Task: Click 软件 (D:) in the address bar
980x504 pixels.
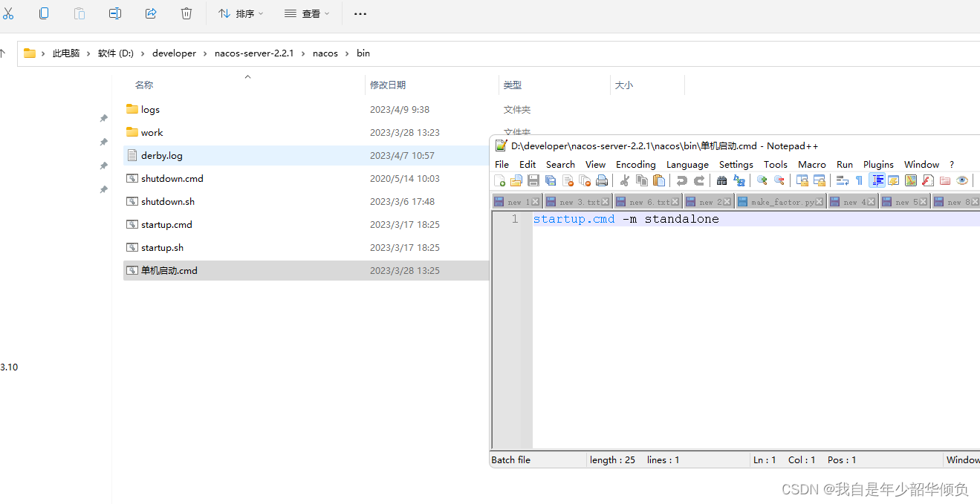Action: pyautogui.click(x=116, y=53)
